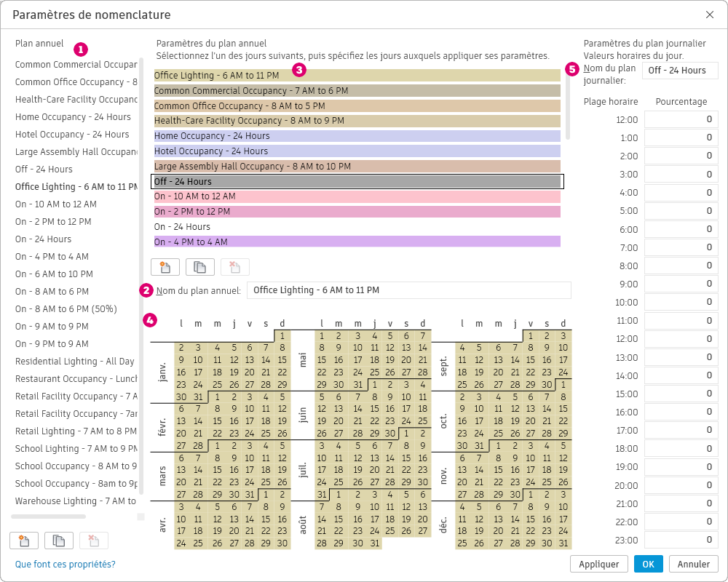
Task: Edit the Nom du plan annuel field
Action: 408,290
